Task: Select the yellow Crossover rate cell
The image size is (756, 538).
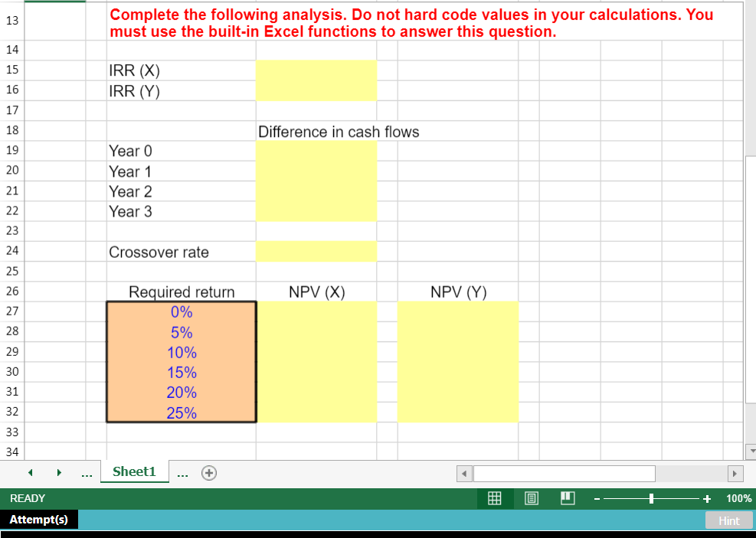Action: (316, 251)
